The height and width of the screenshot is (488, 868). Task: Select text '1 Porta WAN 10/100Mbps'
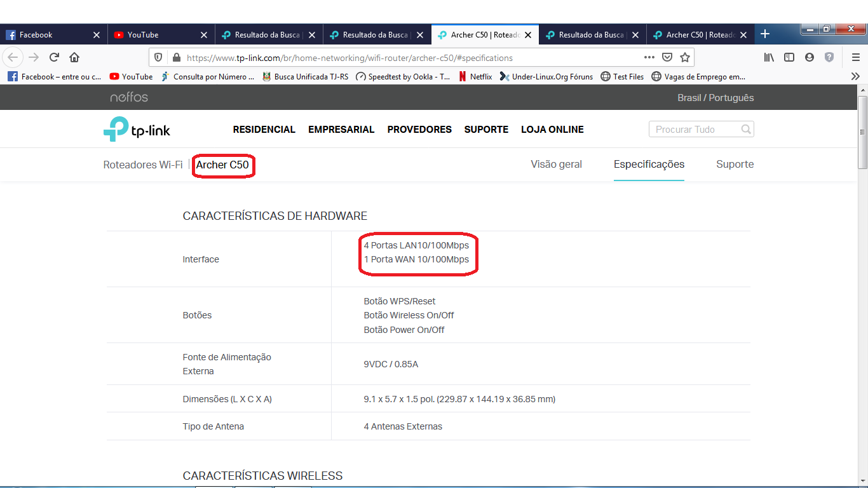pos(416,259)
